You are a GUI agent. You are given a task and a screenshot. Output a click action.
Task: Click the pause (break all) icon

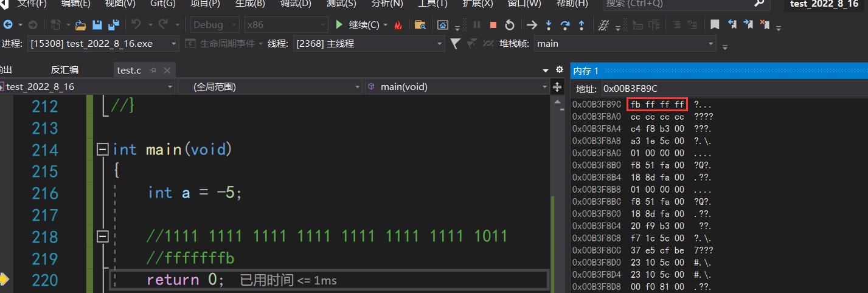tap(477, 25)
